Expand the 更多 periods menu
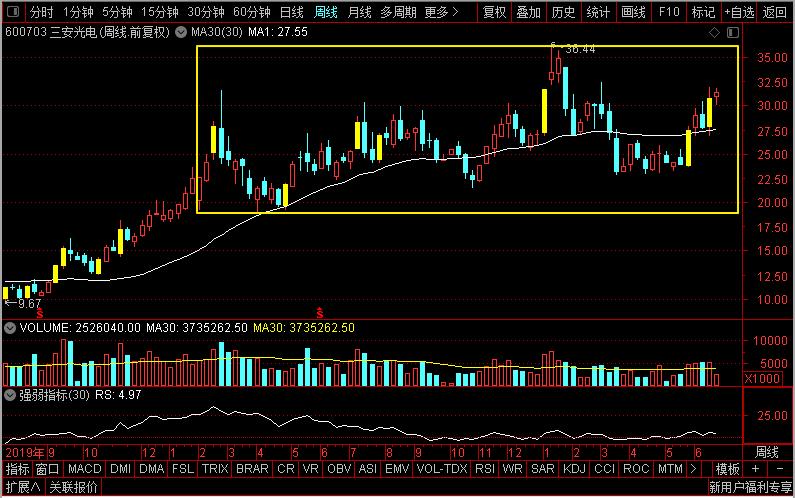The image size is (795, 498). pyautogui.click(x=441, y=12)
